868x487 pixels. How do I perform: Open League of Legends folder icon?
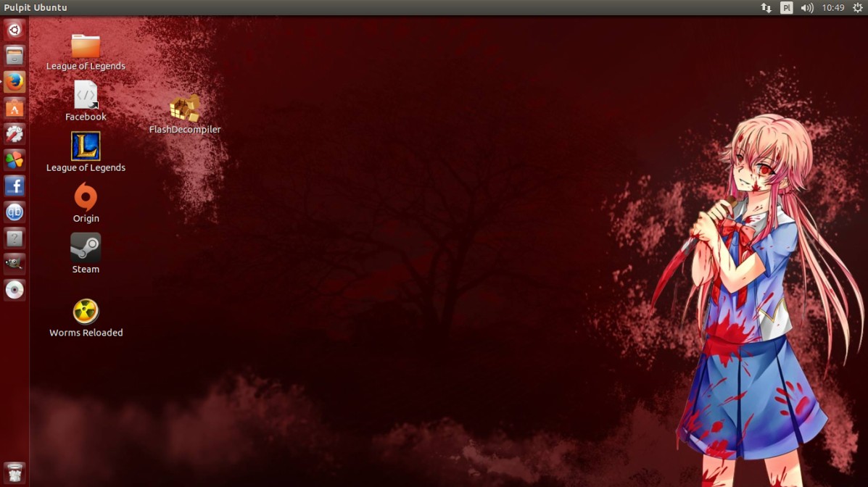[x=86, y=46]
